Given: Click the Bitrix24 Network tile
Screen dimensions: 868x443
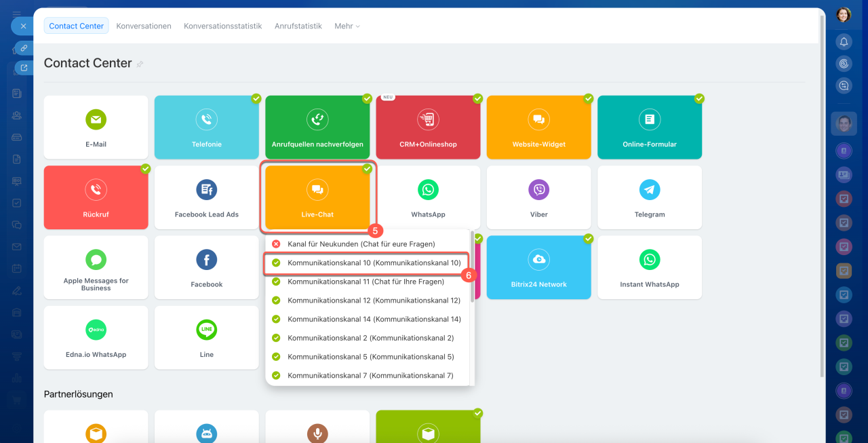Looking at the screenshot, I should (x=538, y=267).
